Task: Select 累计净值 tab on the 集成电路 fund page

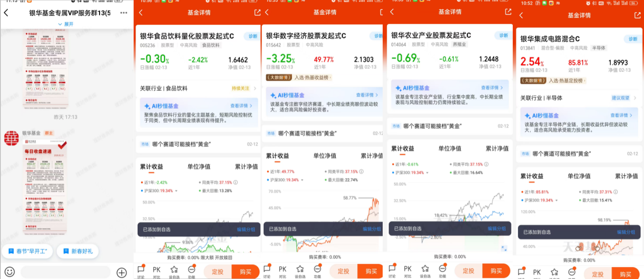Action: click(627, 176)
